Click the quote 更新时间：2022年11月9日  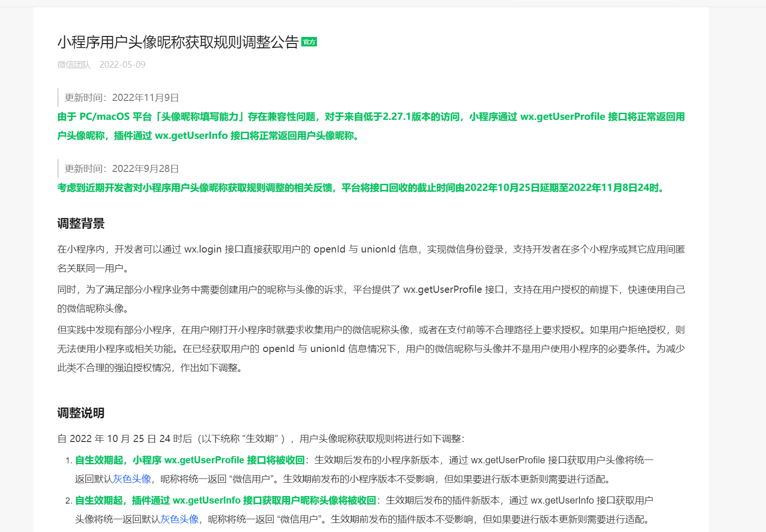pos(122,98)
